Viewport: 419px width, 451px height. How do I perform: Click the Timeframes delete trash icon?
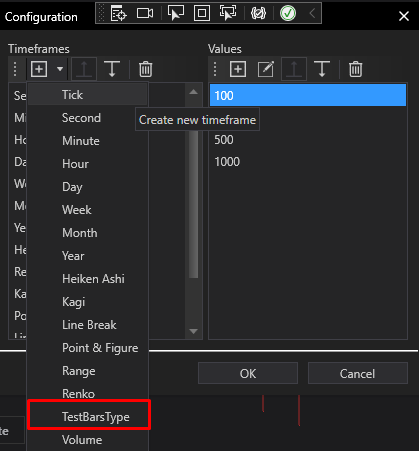click(x=145, y=69)
